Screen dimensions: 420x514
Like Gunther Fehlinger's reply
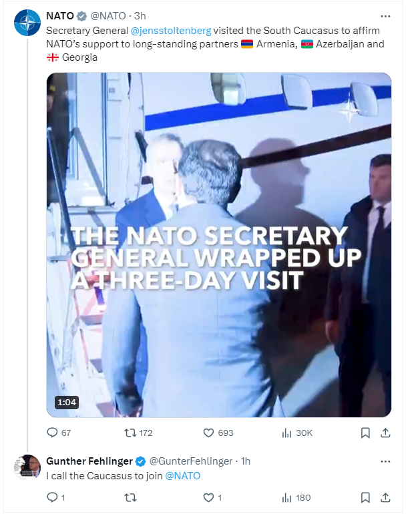(x=212, y=497)
